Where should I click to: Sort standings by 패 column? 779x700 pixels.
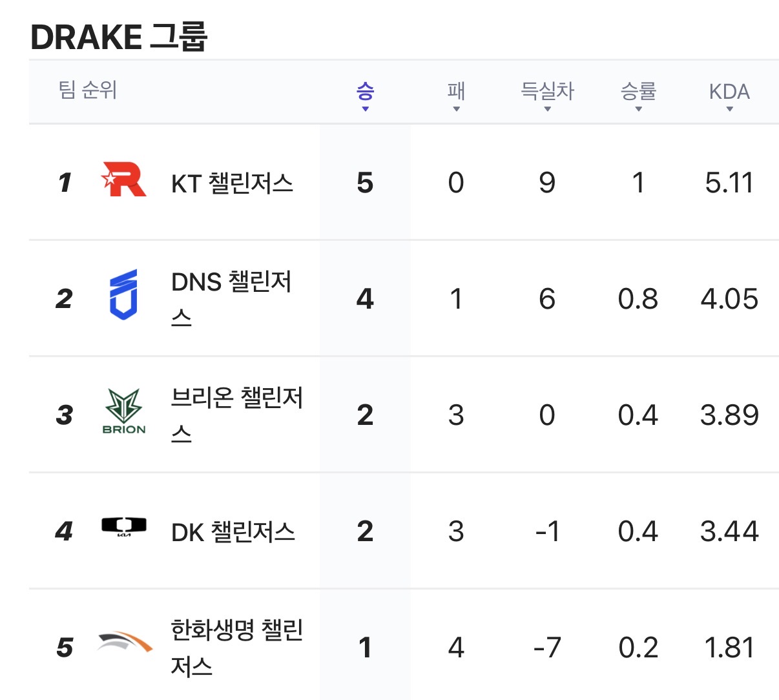tap(456, 94)
